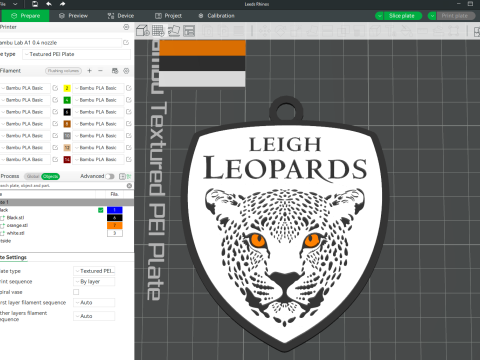
Task: Toggle the Advanced mode switch
Action: (110, 176)
